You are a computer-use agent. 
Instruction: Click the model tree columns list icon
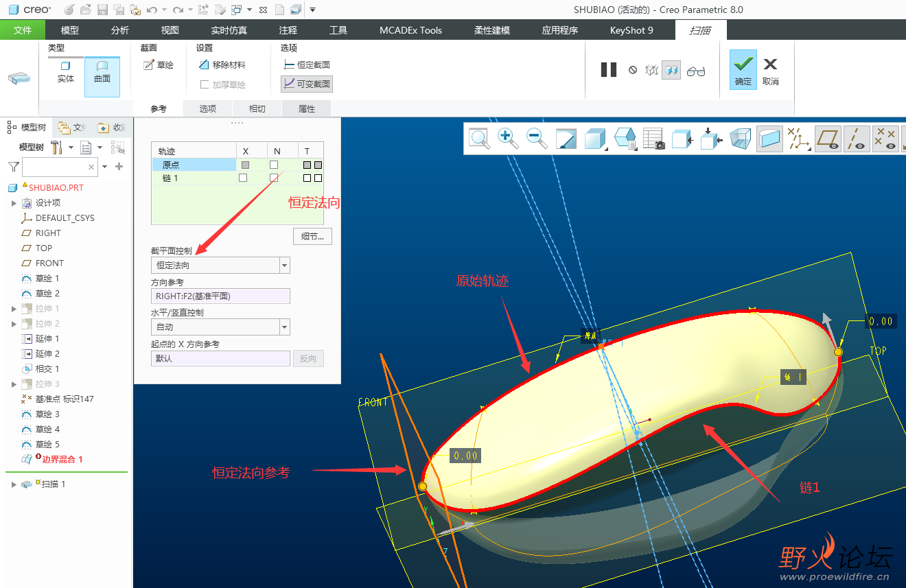86,148
